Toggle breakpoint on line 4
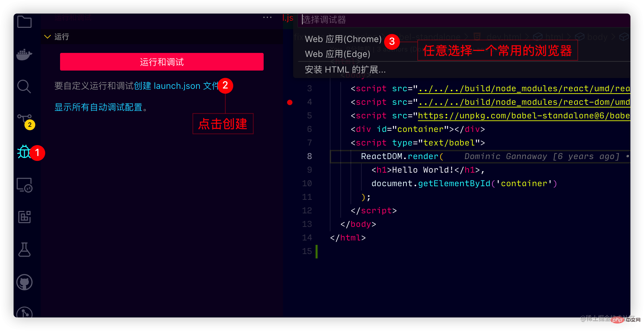This screenshot has height=331, width=644. pyautogui.click(x=290, y=102)
